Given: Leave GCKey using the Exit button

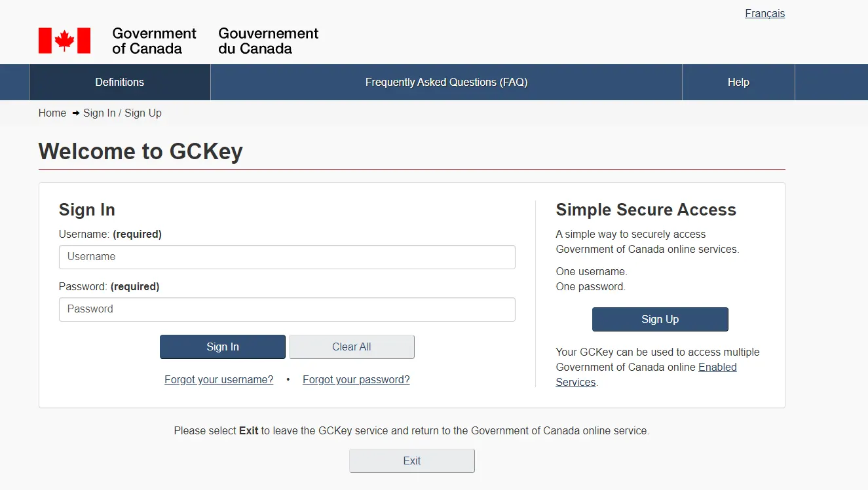Looking at the screenshot, I should tap(412, 461).
